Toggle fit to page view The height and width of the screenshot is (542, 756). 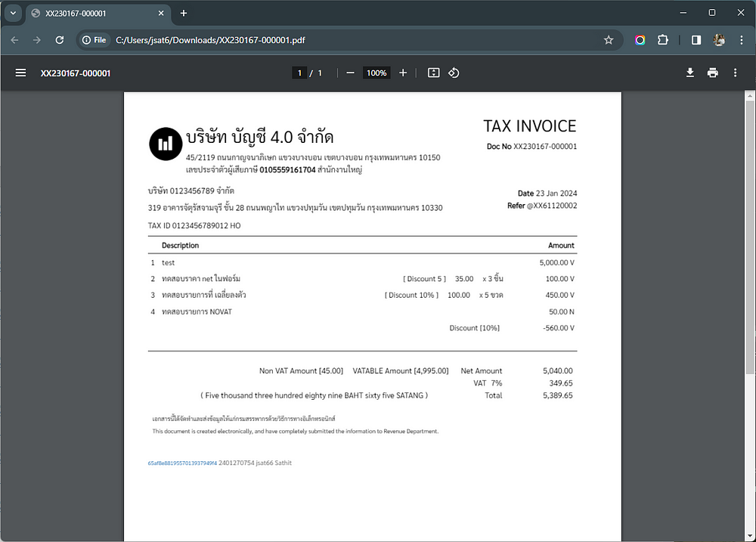tap(433, 73)
